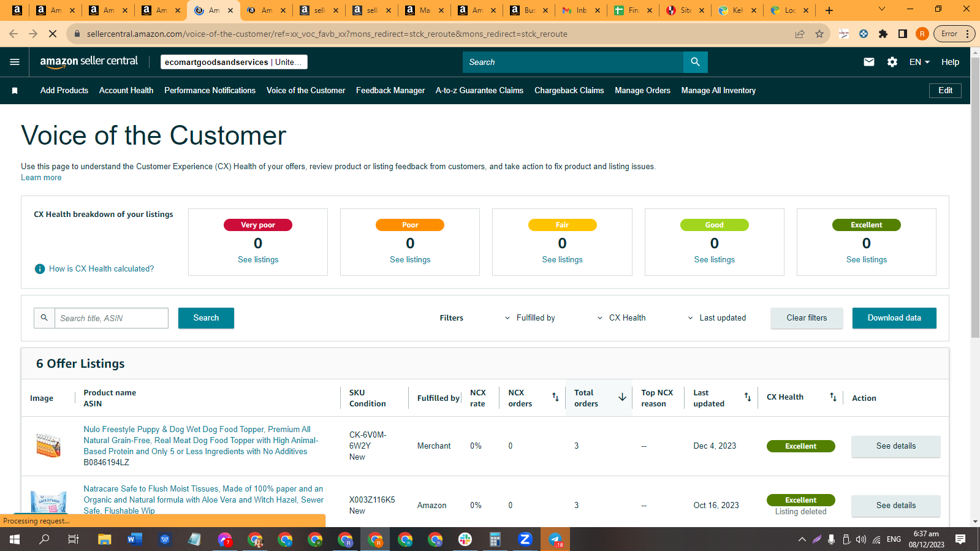This screenshot has width=980, height=551.
Task: Open Chrome side panel icon
Action: [903, 34]
